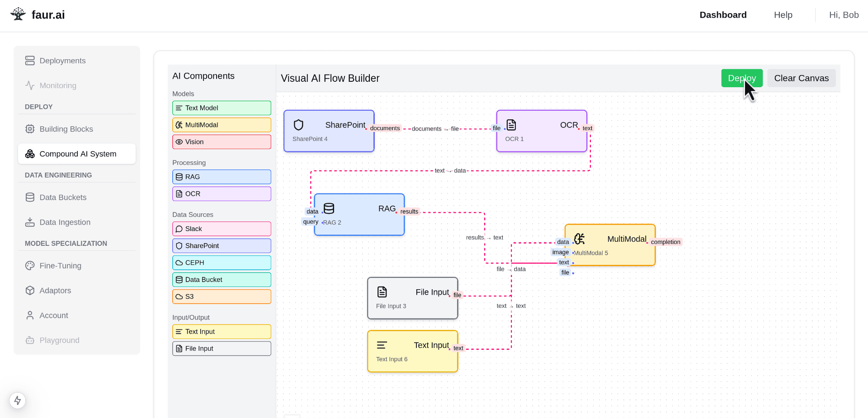
Task: Click the document icon on OCR 1 node
Action: pos(511,125)
